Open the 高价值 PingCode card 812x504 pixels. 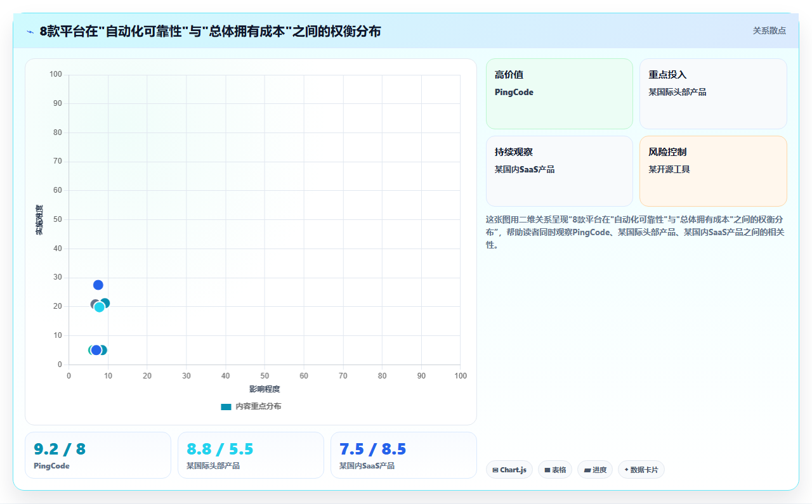(560, 94)
